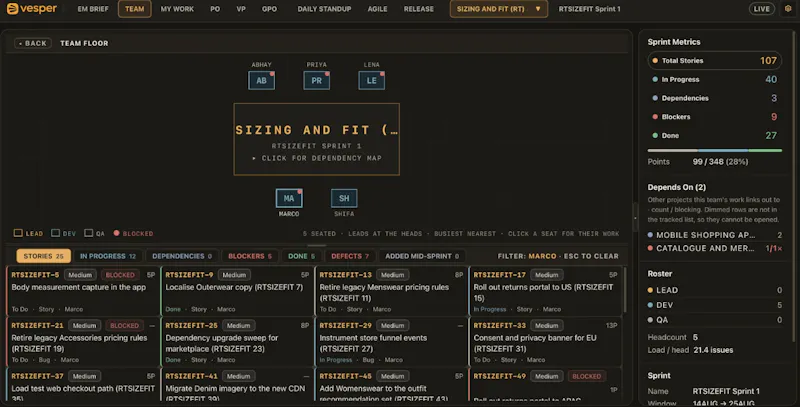Open story card RTSIZEFIT-21

tap(83, 341)
